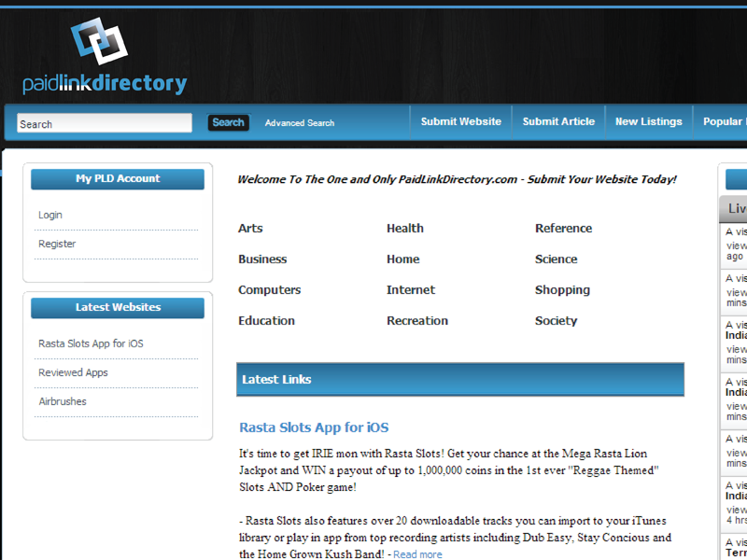
Task: Open the Popular menu item in the navigation bar
Action: [725, 122]
